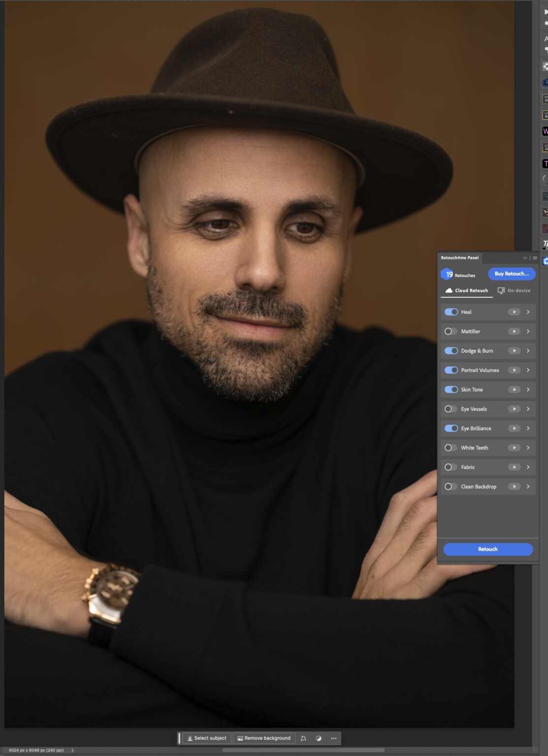The width and height of the screenshot is (548, 756).
Task: Click the Actions play icon in dock
Action: (x=546, y=11)
